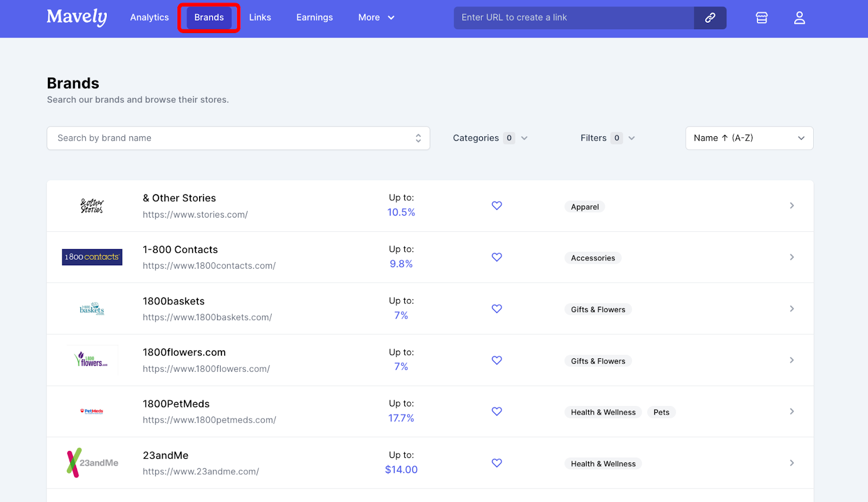
Task: Open & Other Stories row chevron
Action: click(792, 206)
